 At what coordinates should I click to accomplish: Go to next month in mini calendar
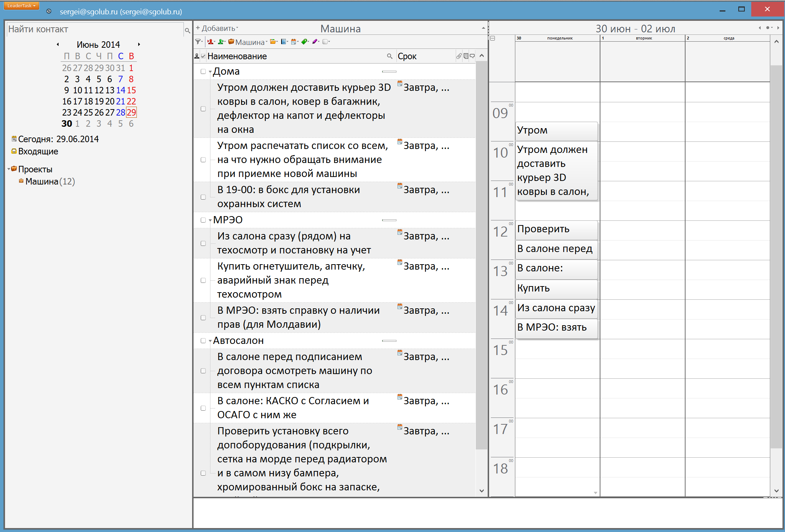139,45
